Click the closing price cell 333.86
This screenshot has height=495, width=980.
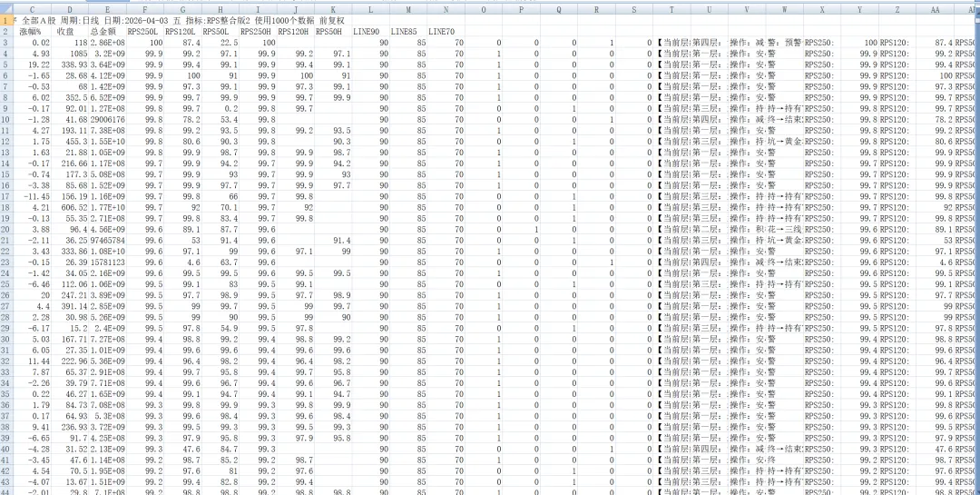point(69,252)
